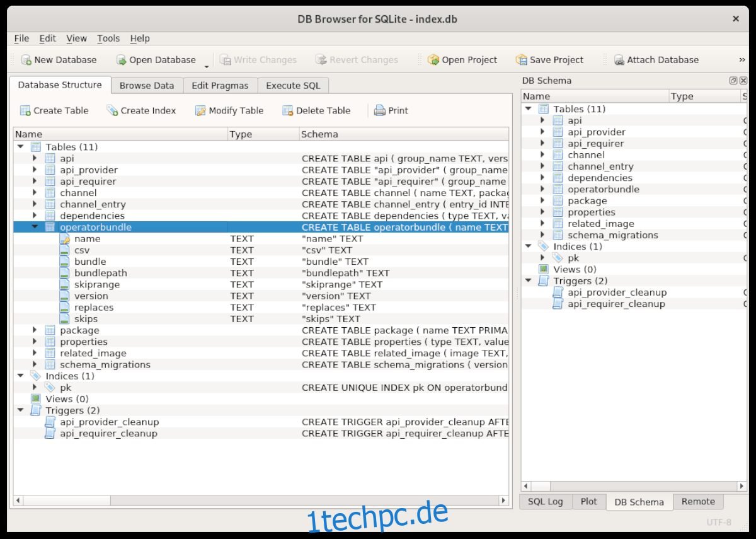The image size is (756, 539).
Task: Expand the dependencies table in main tree
Action: click(35, 216)
